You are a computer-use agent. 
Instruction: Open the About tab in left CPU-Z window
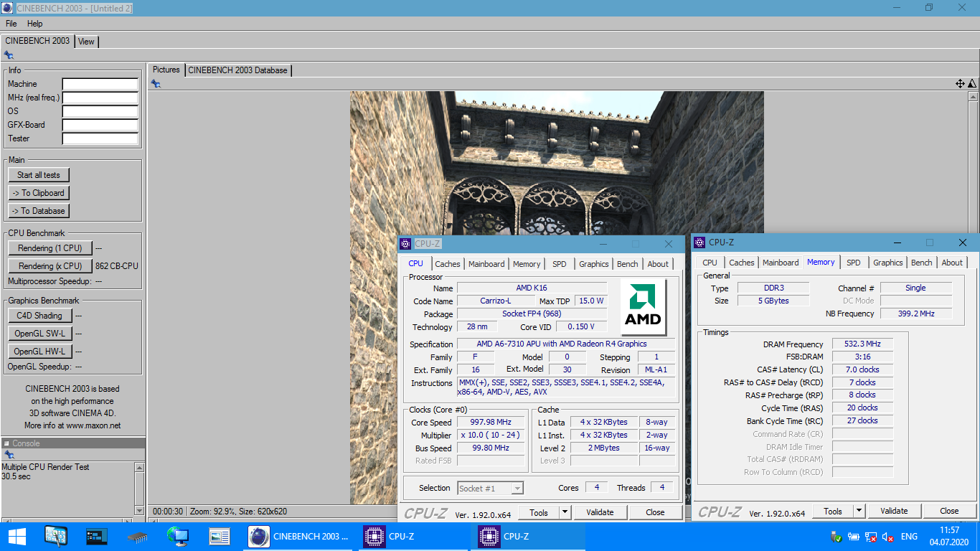658,264
